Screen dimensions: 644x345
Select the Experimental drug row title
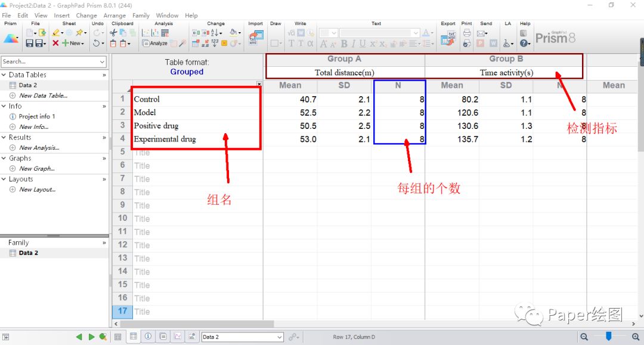tap(197, 139)
